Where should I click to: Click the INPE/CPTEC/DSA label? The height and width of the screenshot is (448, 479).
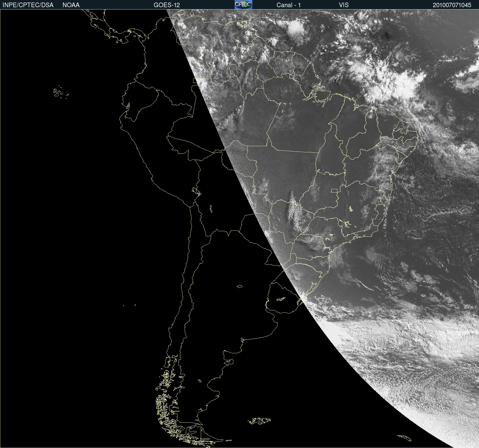[x=28, y=5]
